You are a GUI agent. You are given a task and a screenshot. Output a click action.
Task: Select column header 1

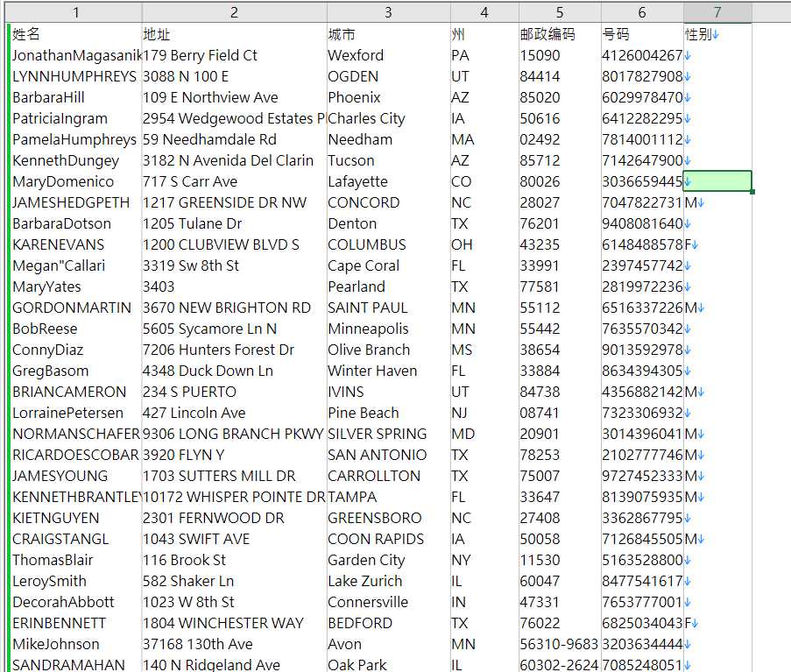pyautogui.click(x=75, y=12)
